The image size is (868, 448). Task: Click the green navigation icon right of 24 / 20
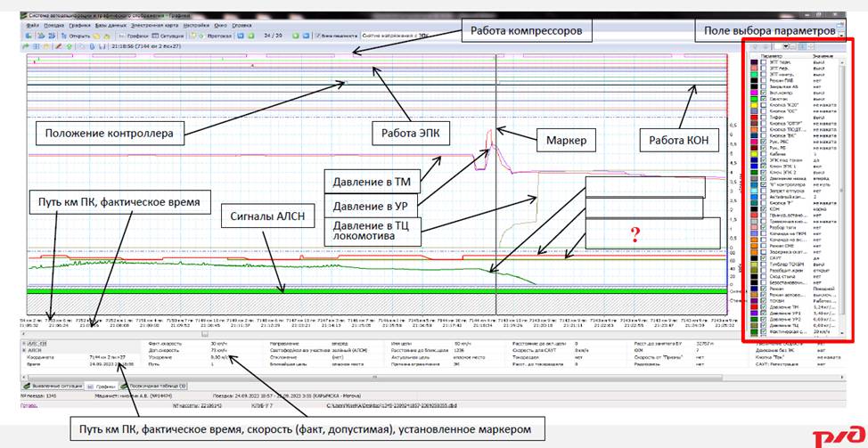tap(295, 35)
